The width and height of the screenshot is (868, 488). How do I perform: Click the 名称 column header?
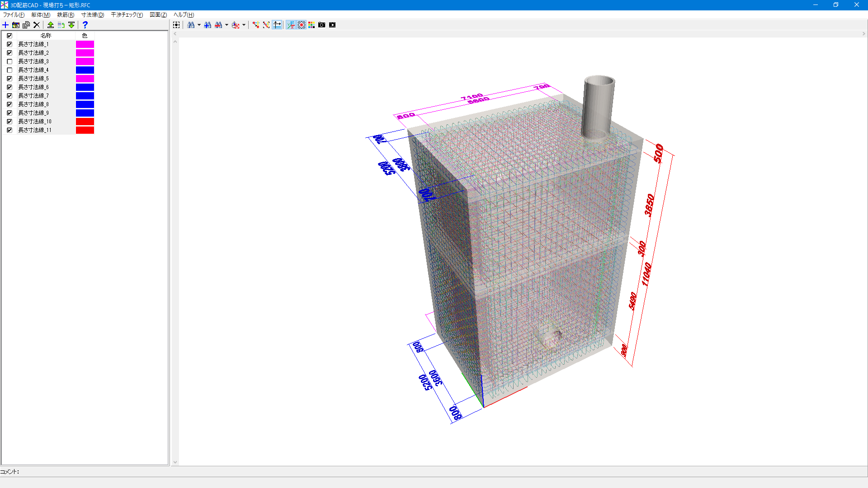coord(46,35)
